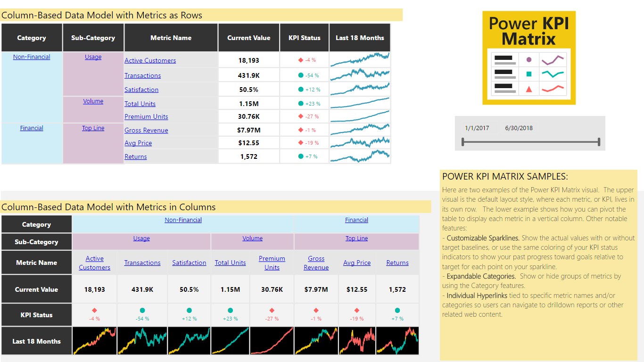Open Active Customers link in the lower table
644x362 pixels.
click(x=94, y=263)
